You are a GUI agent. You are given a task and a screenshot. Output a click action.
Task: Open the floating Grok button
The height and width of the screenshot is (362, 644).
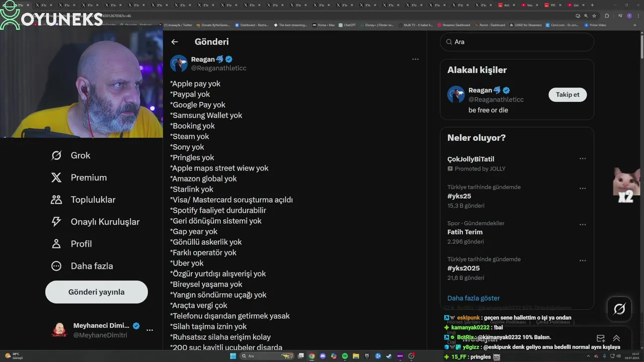pos(619,309)
